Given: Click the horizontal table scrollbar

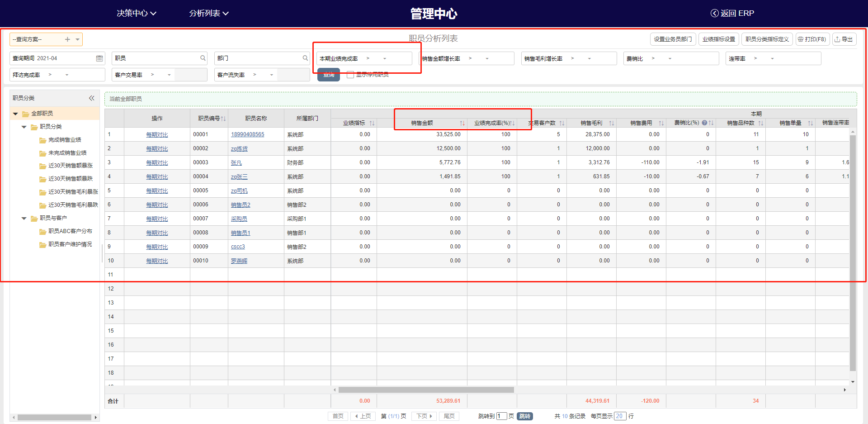Looking at the screenshot, I should point(426,390).
